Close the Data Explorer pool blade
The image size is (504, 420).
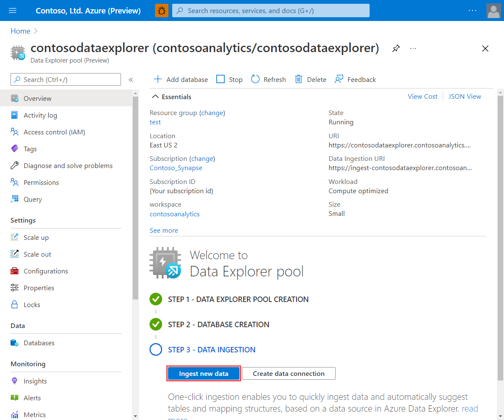(485, 49)
